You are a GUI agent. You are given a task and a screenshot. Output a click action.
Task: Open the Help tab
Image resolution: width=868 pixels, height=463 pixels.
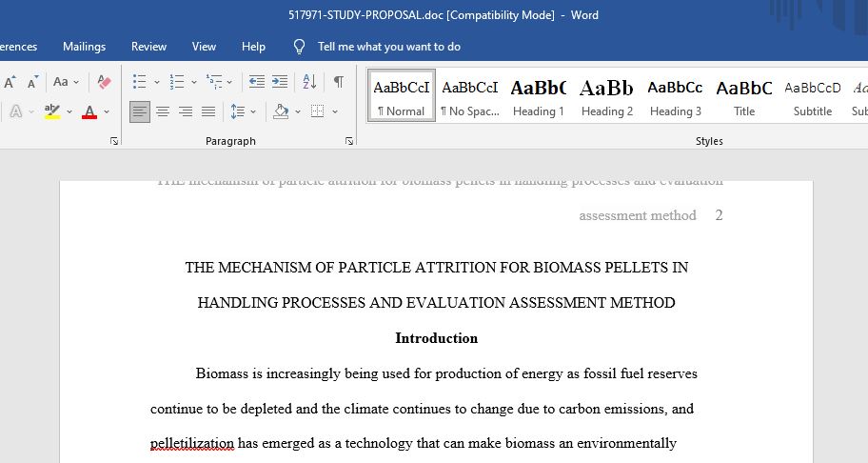(253, 47)
